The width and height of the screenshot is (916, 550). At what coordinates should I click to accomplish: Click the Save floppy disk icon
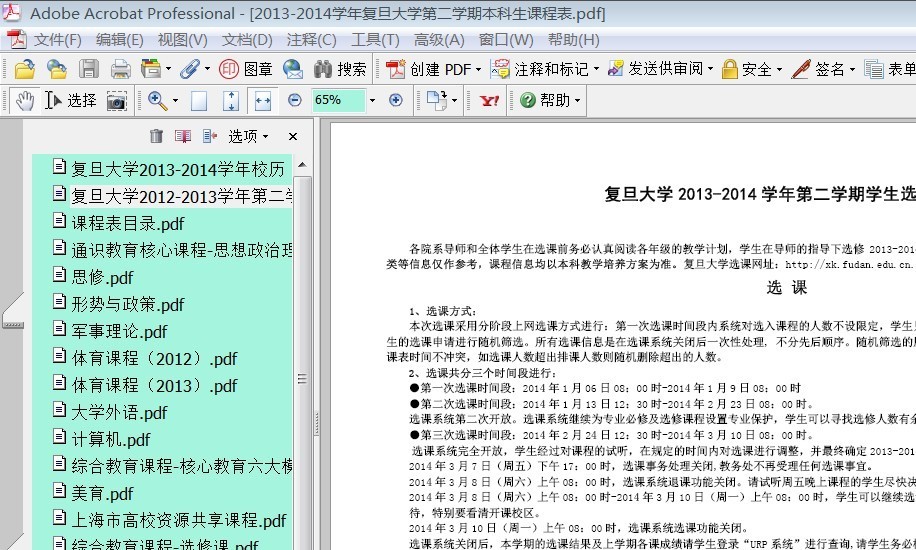click(x=89, y=69)
